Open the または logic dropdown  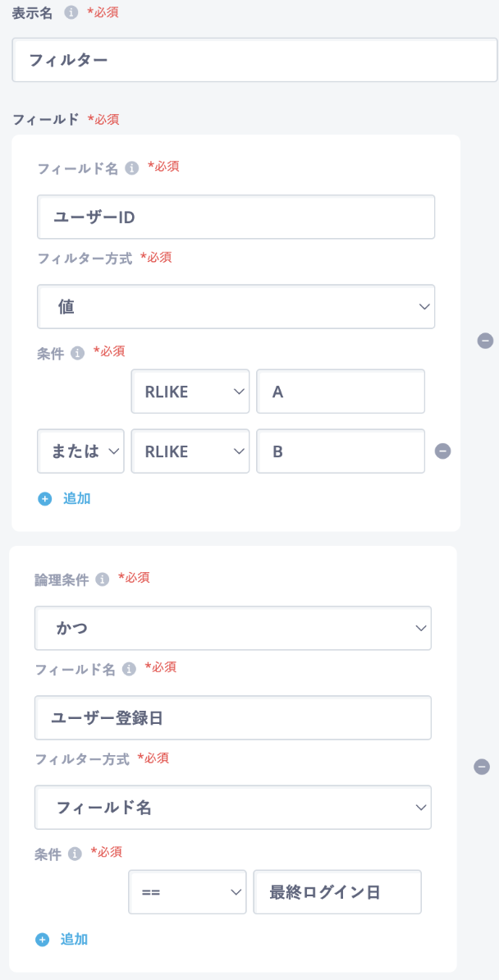80,451
